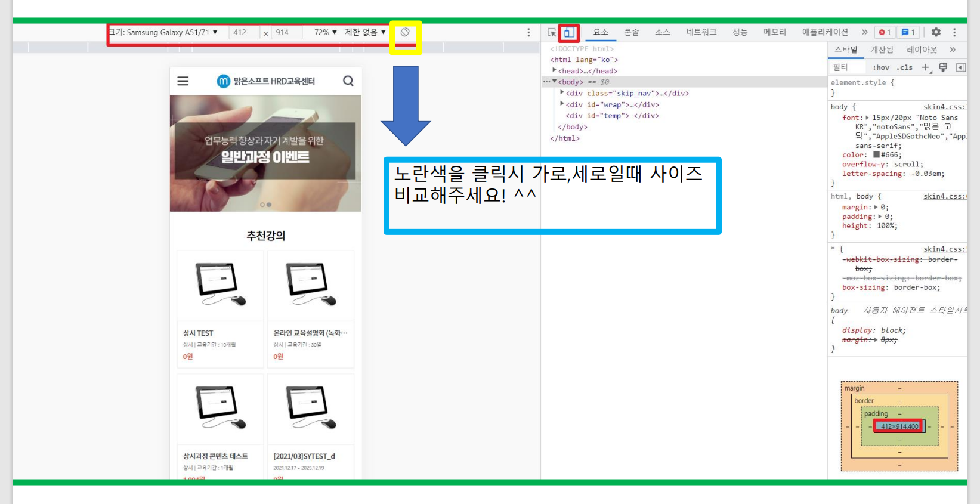Toggle the .cls class editor
The width and height of the screenshot is (980, 504).
(x=905, y=67)
